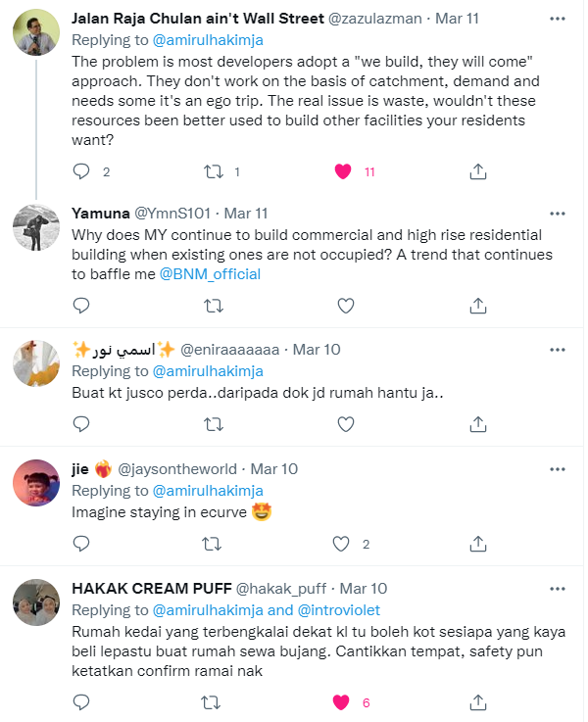
Task: Open the @introviolet mention link
Action: (x=340, y=610)
